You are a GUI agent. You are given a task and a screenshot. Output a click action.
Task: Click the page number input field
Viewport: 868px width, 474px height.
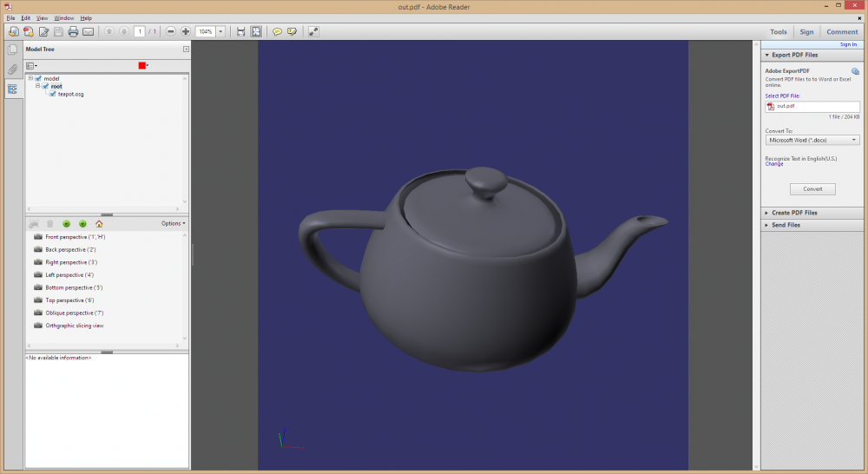[x=140, y=31]
